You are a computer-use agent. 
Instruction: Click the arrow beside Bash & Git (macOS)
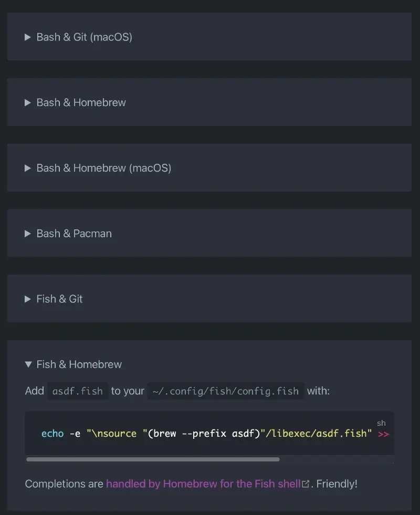28,37
